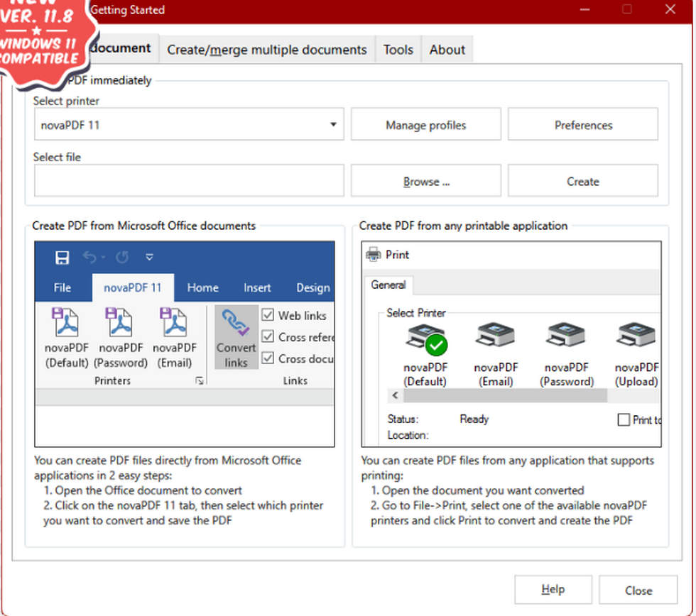The width and height of the screenshot is (696, 616).
Task: Click the printer list horizontal scrollbar
Action: point(505,395)
